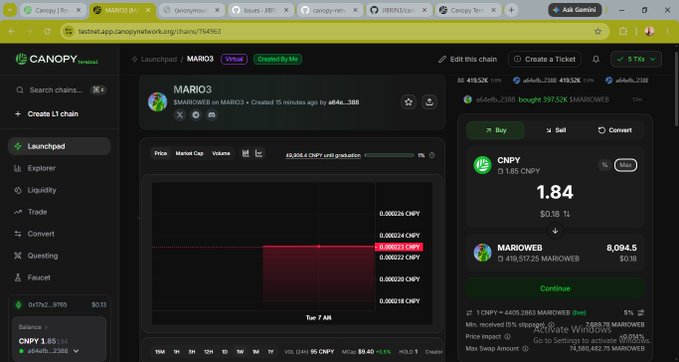The width and height of the screenshot is (679, 362).
Task: Open slippage settings icon next to 5%
Action: (641, 313)
